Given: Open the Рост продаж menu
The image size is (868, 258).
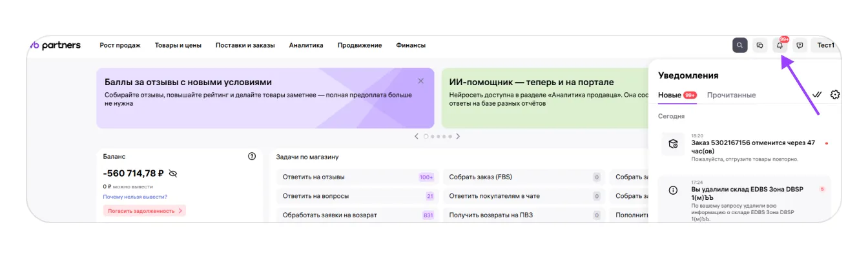Looking at the screenshot, I should pyautogui.click(x=120, y=45).
